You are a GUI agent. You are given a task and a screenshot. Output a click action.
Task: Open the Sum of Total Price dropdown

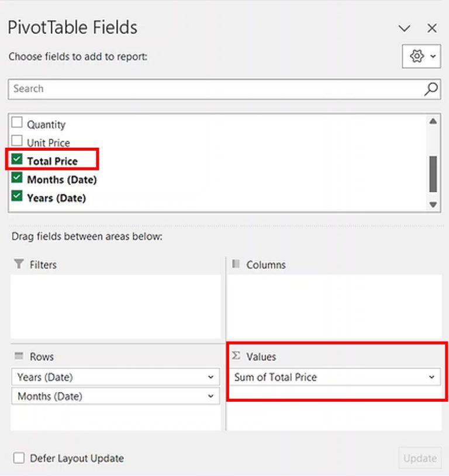coord(433,377)
